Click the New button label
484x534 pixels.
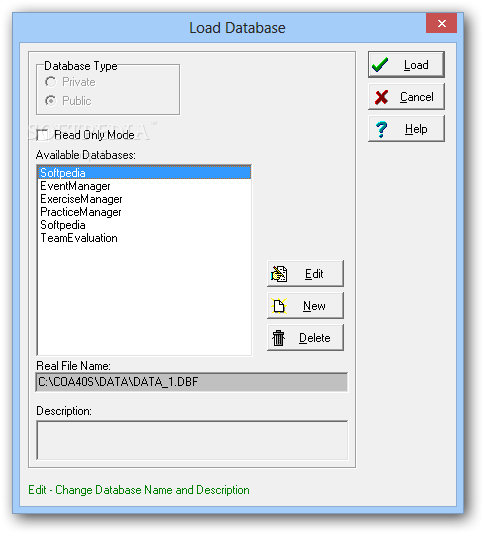tap(314, 306)
